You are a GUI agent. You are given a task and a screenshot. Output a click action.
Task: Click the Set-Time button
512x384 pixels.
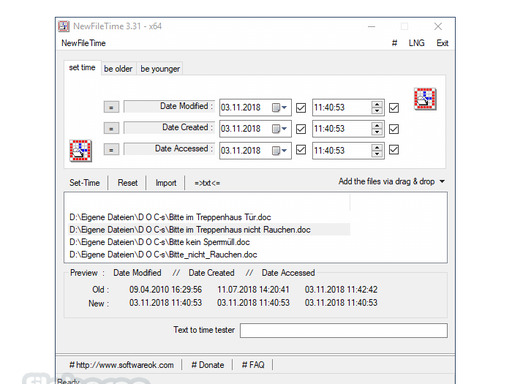click(85, 183)
